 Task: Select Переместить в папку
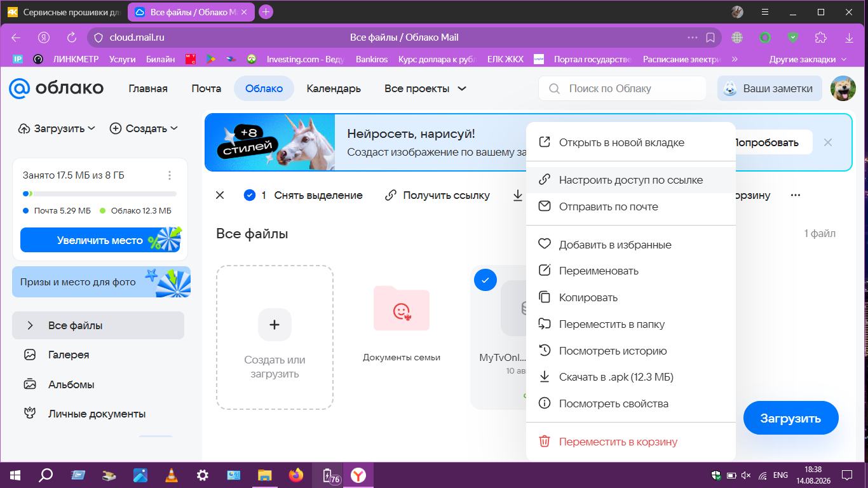point(631,324)
